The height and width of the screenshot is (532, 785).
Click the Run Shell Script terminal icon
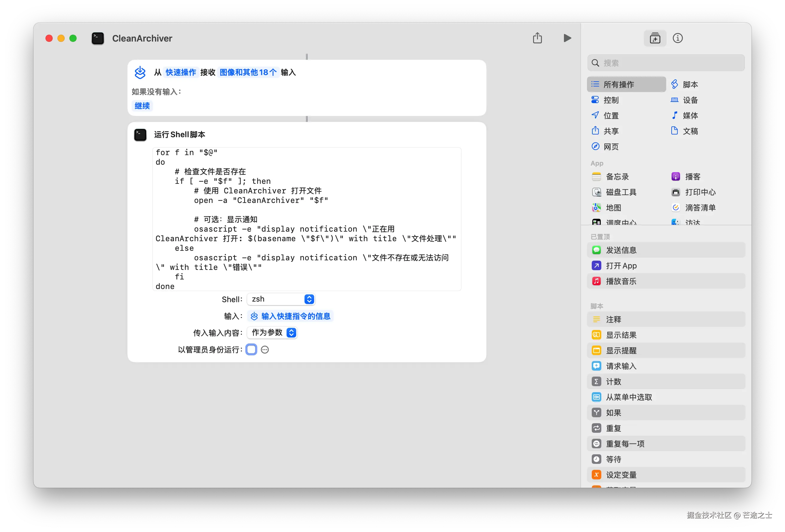[x=140, y=135]
